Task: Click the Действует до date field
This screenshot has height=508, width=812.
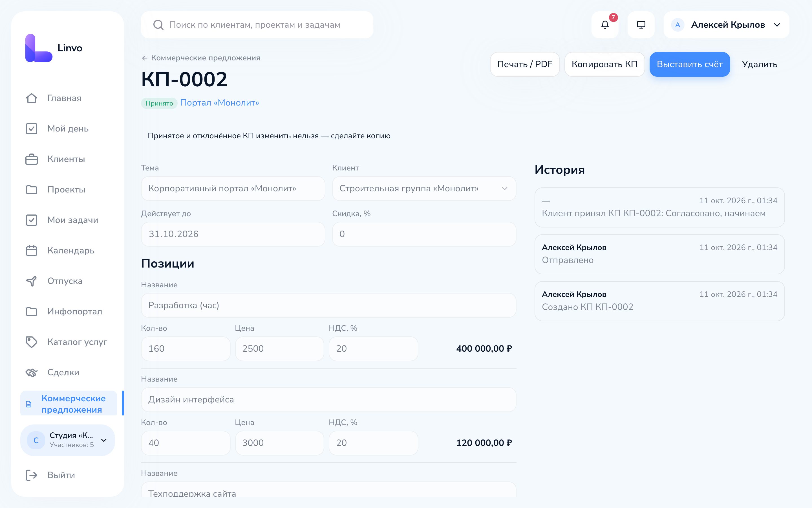Action: [233, 234]
